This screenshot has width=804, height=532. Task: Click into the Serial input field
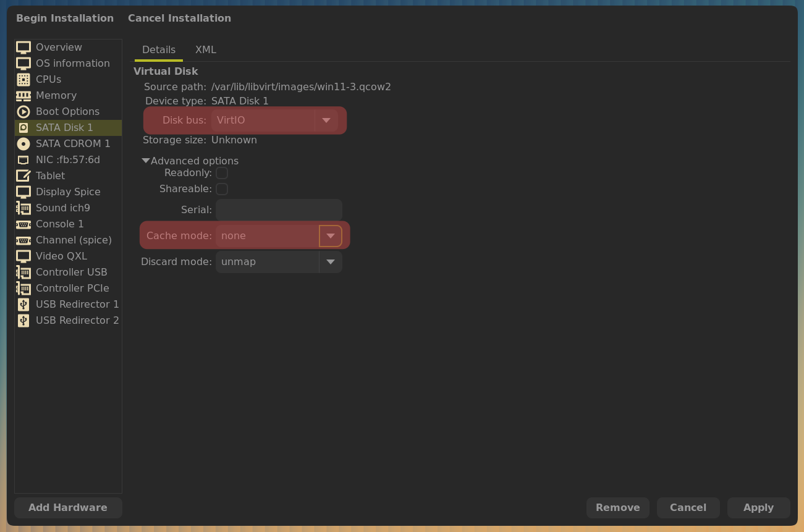(279, 210)
